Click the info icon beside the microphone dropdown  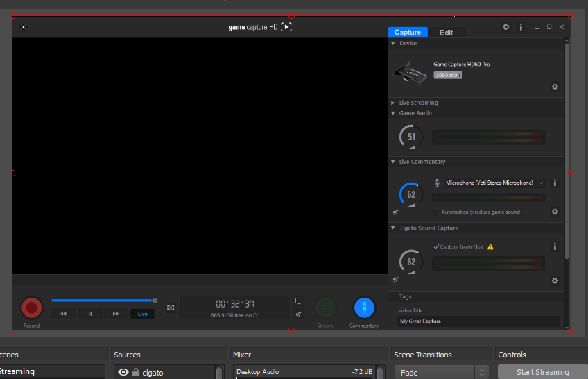(555, 183)
